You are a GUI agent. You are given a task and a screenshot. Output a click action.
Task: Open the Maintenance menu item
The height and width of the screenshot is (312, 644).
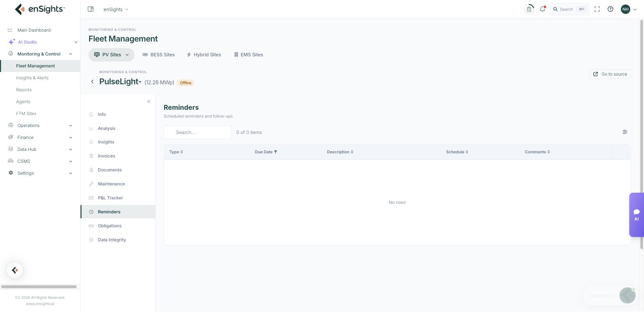pyautogui.click(x=118, y=184)
